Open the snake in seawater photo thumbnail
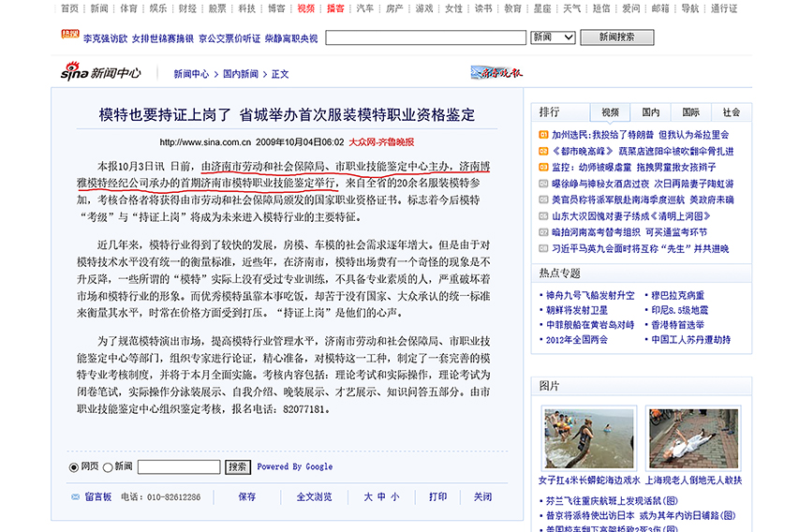799x532 pixels. [588, 438]
